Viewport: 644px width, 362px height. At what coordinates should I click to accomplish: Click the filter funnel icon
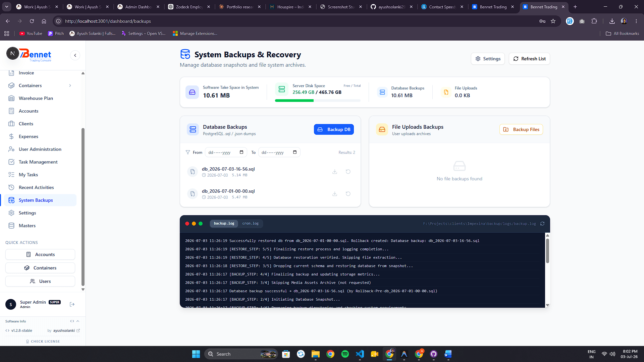click(188, 152)
